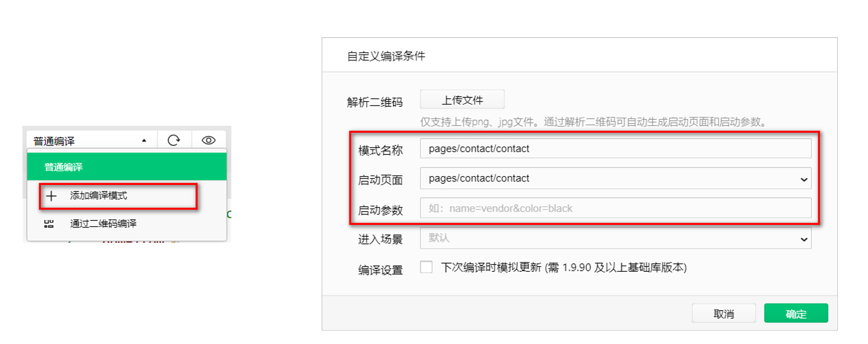Click the plus icon for adding compile mode
Viewport: 868px width, 344px height.
pyautogui.click(x=51, y=196)
